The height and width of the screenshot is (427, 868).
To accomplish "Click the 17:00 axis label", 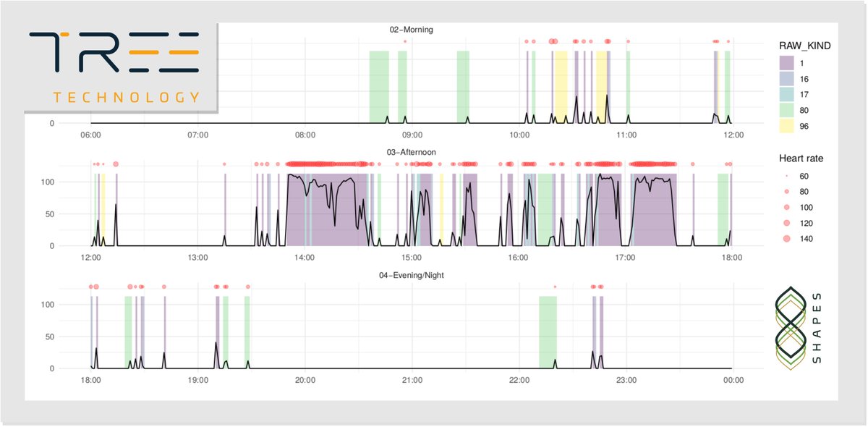I will (x=625, y=258).
